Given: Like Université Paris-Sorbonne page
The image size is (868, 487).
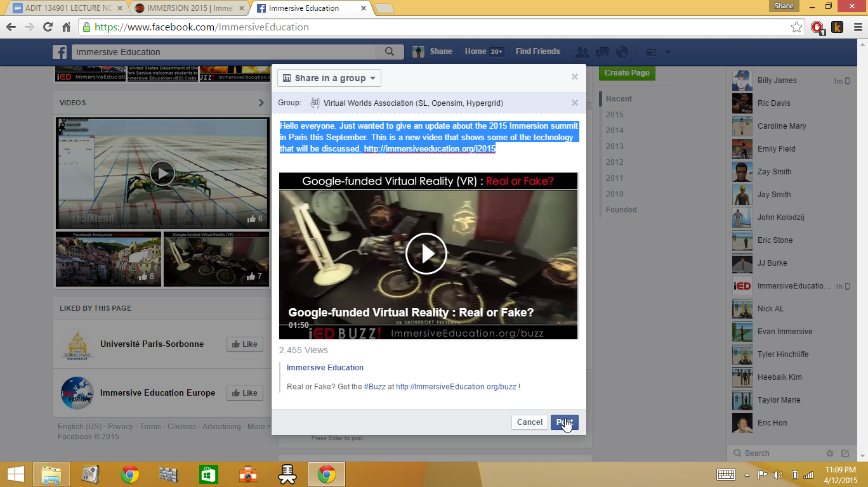Looking at the screenshot, I should click(245, 344).
